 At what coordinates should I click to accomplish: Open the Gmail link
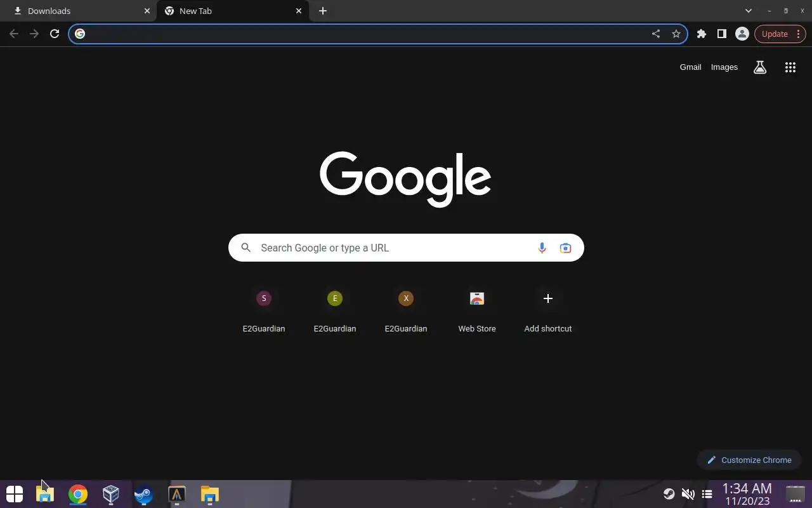click(x=690, y=67)
